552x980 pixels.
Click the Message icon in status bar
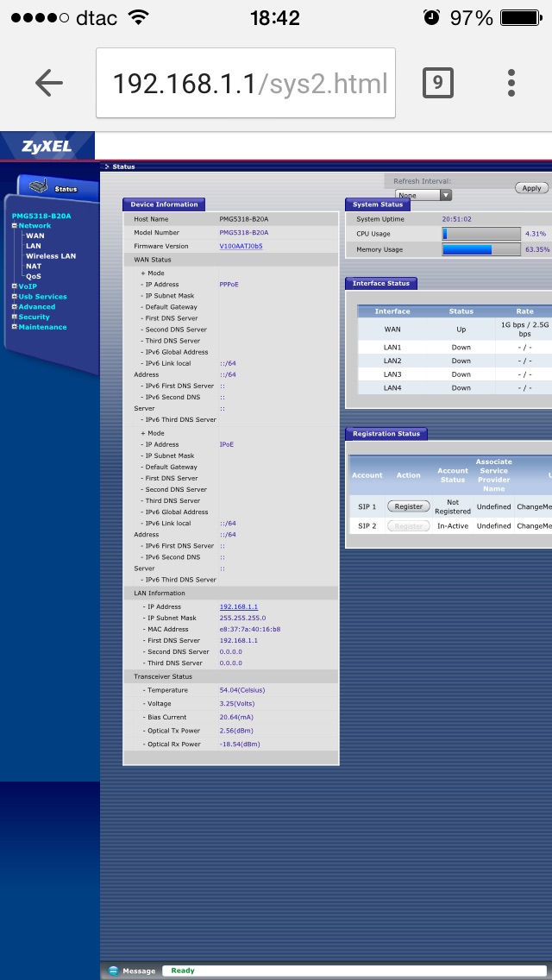click(113, 971)
